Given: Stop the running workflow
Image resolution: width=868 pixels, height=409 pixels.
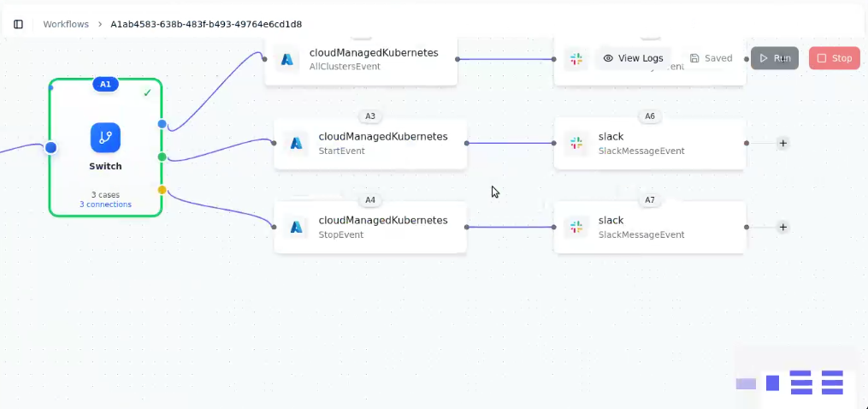Looking at the screenshot, I should pos(834,58).
